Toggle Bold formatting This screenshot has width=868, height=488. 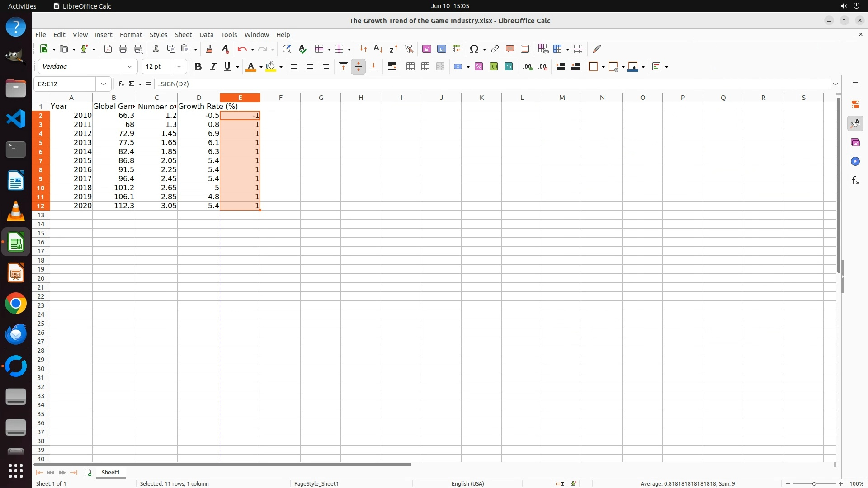198,67
